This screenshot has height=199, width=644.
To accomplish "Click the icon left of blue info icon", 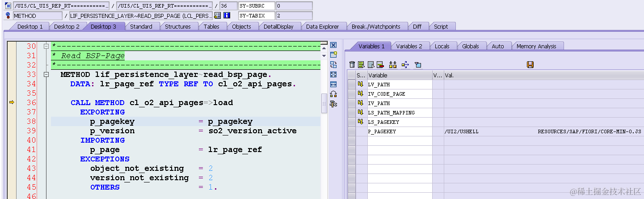I will coord(218,16).
